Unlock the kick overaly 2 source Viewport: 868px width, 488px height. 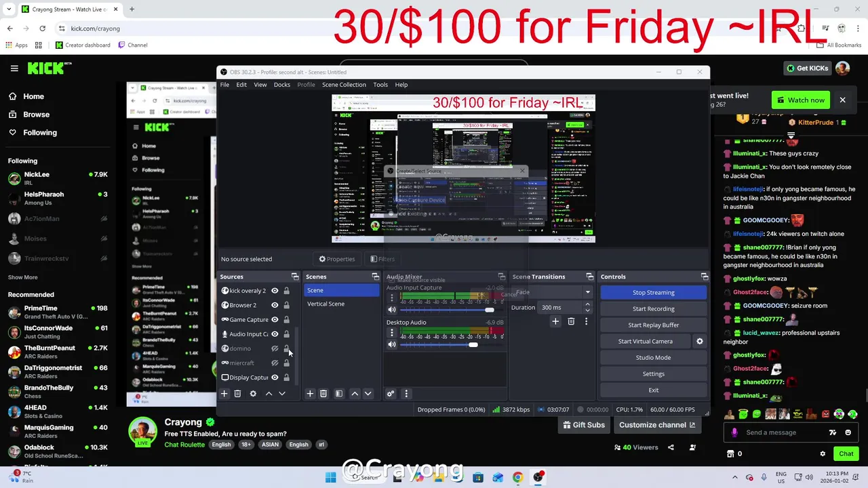(286, 291)
